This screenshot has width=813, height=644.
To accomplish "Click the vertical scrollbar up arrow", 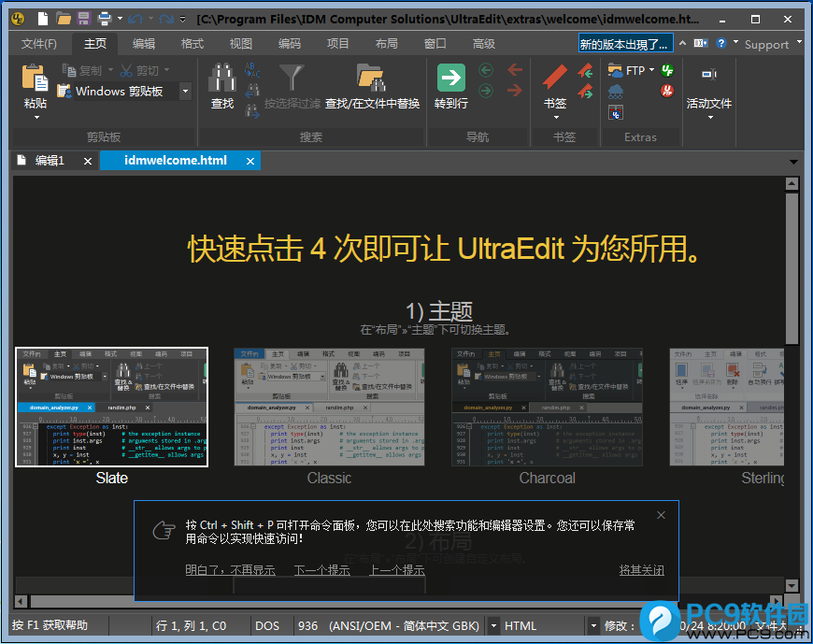I will (792, 183).
